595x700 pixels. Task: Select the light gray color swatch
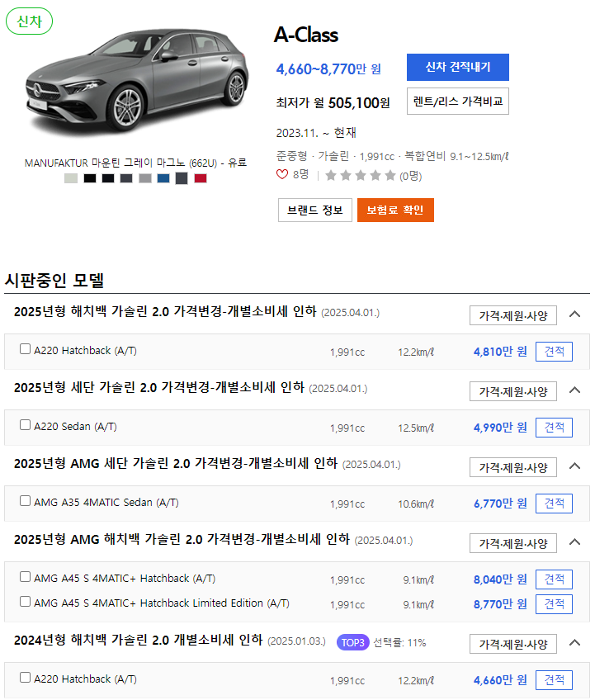145,178
